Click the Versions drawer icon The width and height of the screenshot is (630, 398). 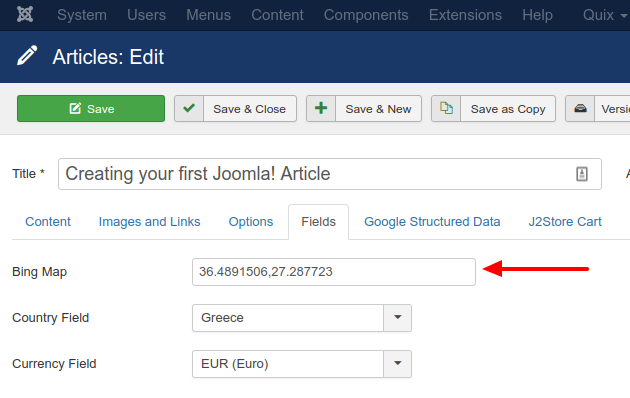pyautogui.click(x=580, y=108)
